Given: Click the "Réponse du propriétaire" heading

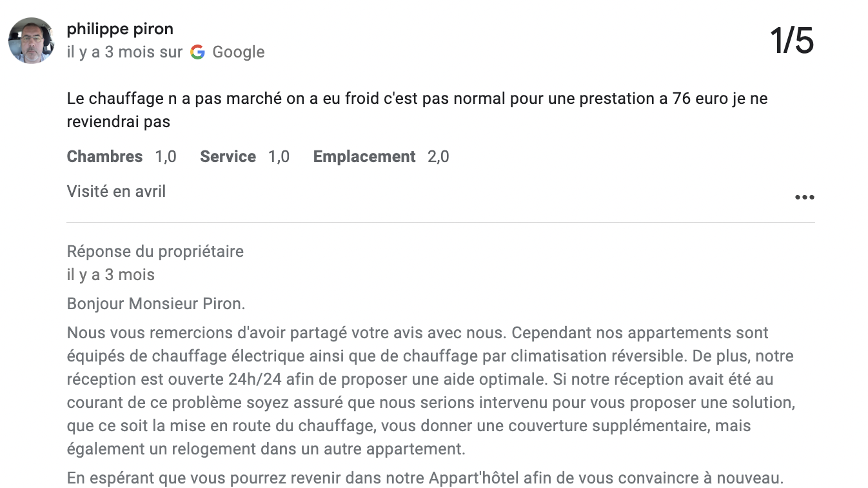Looking at the screenshot, I should (155, 251).
